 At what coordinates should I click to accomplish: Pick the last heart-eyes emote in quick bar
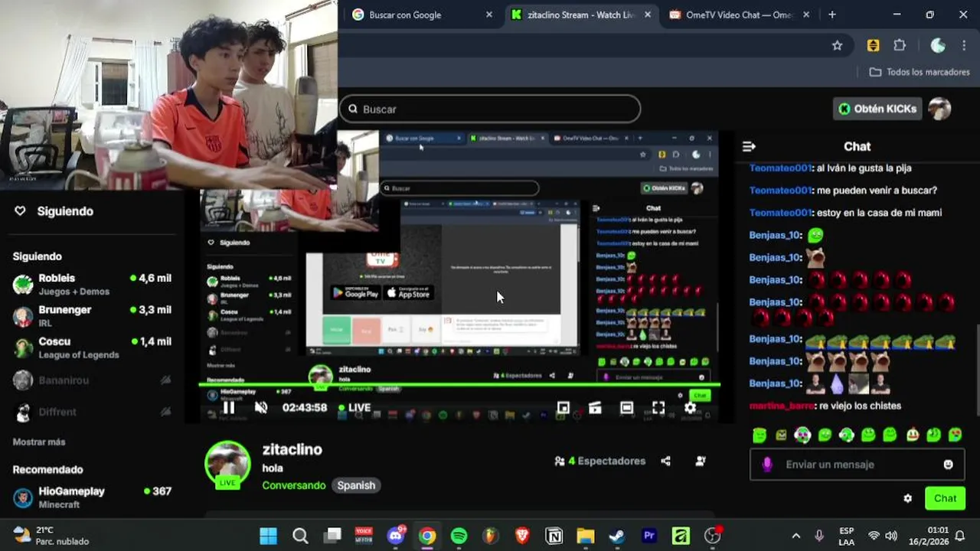[955, 435]
